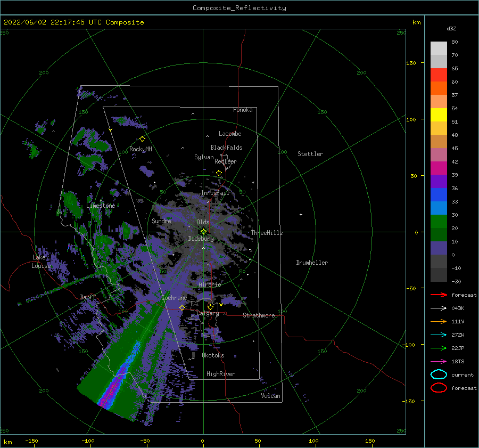Click the HighRiver label
Viewport: 479px width, 448px height.
221,374
